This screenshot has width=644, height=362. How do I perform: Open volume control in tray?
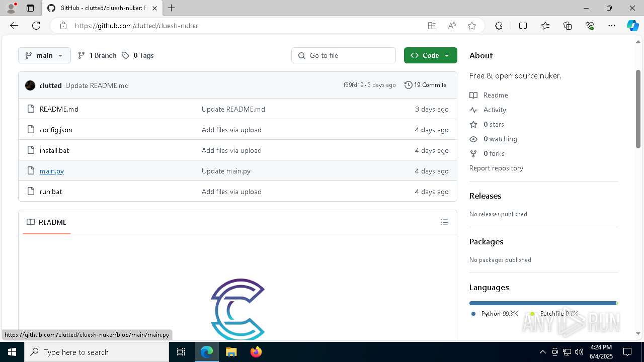click(579, 352)
